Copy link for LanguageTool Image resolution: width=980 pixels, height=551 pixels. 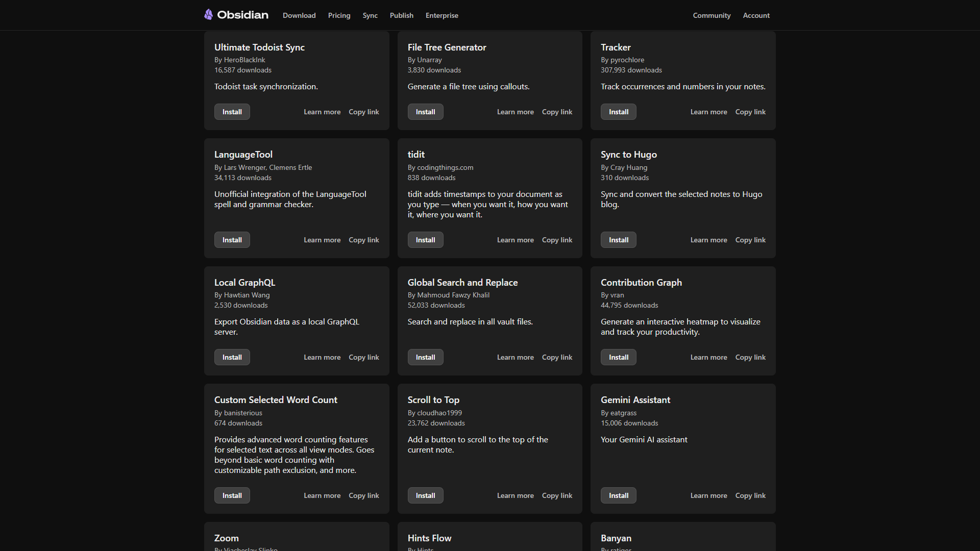(364, 240)
